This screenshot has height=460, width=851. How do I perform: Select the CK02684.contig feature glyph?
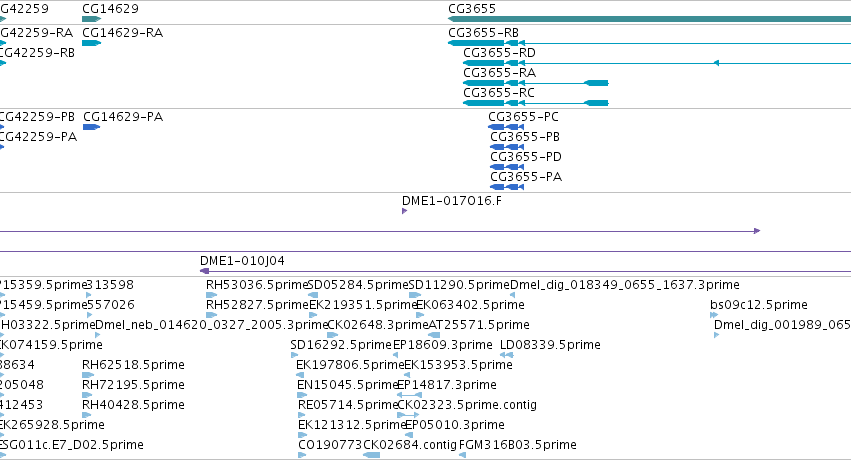coord(371,455)
